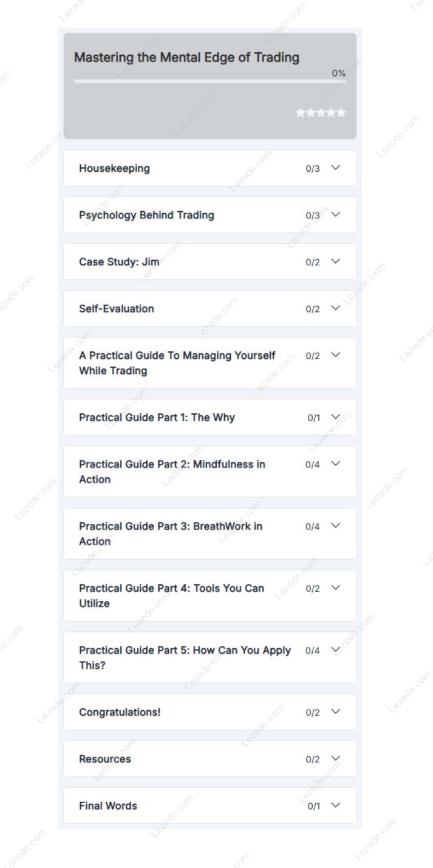Click the 0/3 counter for Psychology Behind Trading
The image size is (433, 868).
[x=312, y=215]
